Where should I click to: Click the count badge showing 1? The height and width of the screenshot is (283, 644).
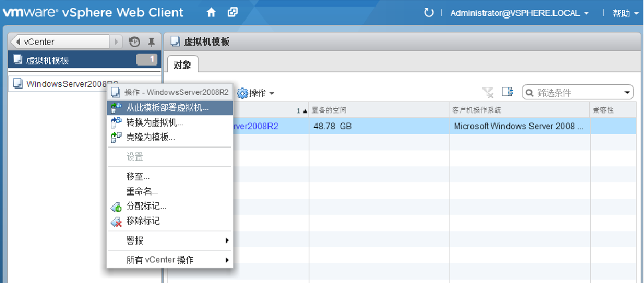coord(147,60)
